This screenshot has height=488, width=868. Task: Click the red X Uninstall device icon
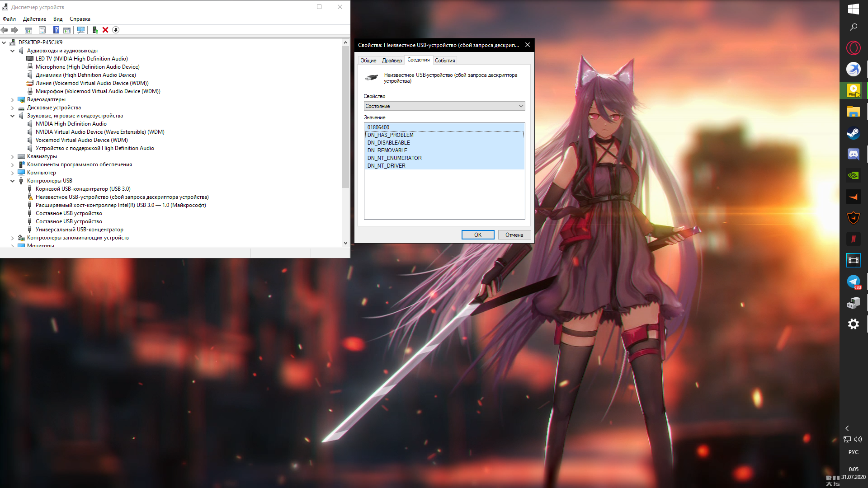pyautogui.click(x=105, y=30)
